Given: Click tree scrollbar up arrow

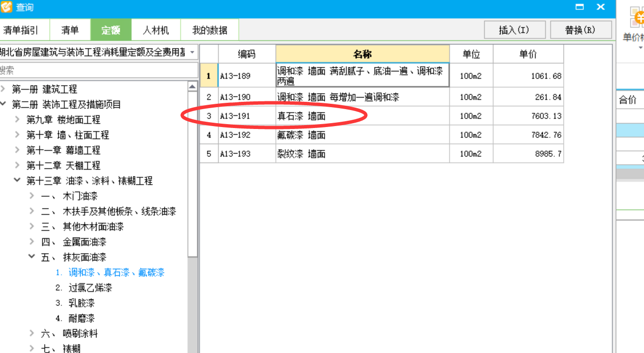Looking at the screenshot, I should tap(192, 87).
